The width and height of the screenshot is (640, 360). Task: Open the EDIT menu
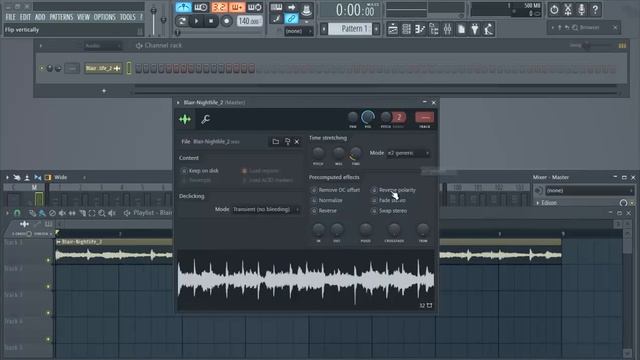pos(25,17)
